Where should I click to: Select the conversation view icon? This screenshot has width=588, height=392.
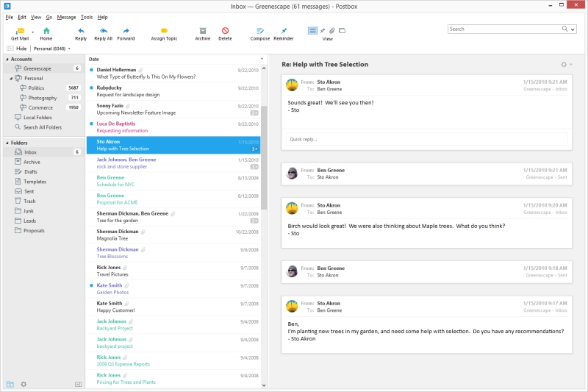pyautogui.click(x=312, y=31)
